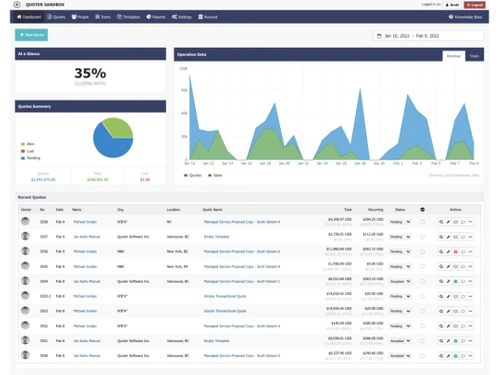Open the Accepted status dropdown for quote 3550
Viewport: 500px width, 375px height.
[x=400, y=356]
